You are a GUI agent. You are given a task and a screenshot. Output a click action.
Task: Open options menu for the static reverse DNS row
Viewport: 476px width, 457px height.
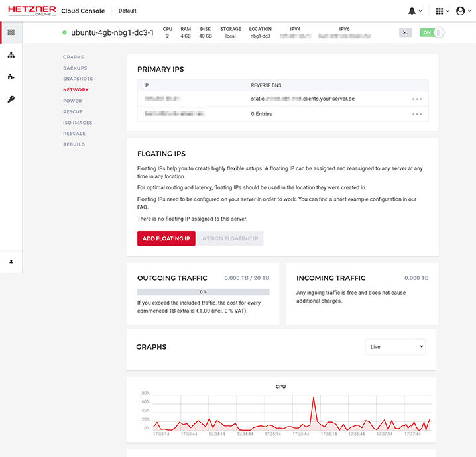tap(417, 99)
